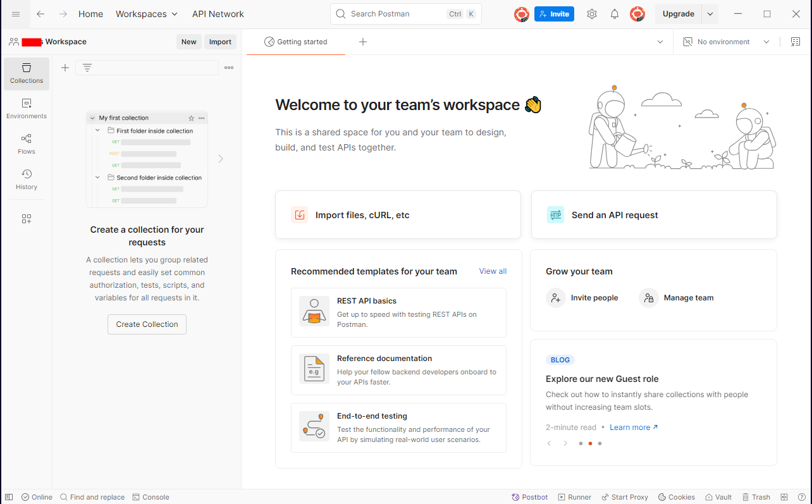The image size is (812, 504).
Task: Open the Vault in status bar
Action: 719,497
